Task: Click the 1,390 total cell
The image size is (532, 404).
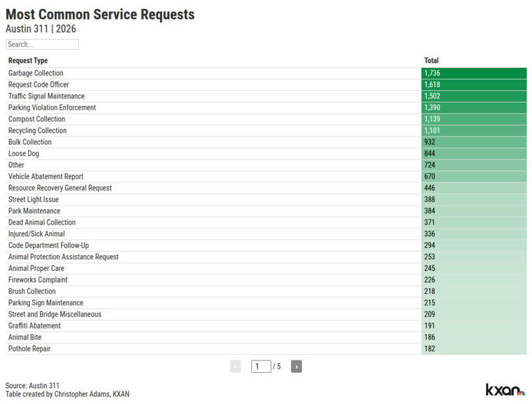Action: (x=474, y=107)
